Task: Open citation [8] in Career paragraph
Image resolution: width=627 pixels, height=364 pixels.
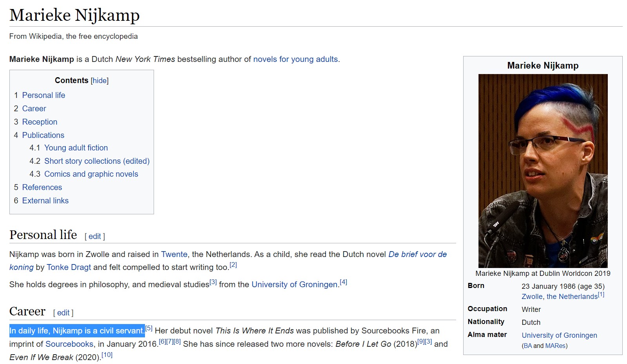Action: click(177, 341)
